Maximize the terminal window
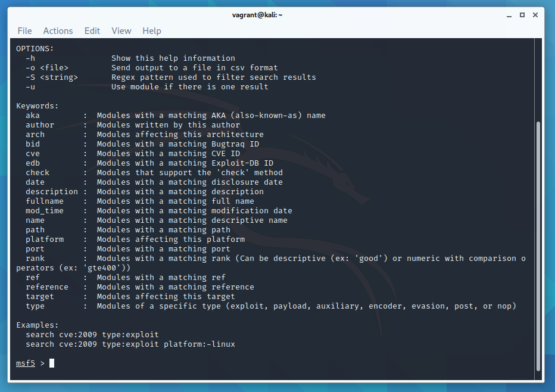Image resolution: width=555 pixels, height=392 pixels. [521, 14]
